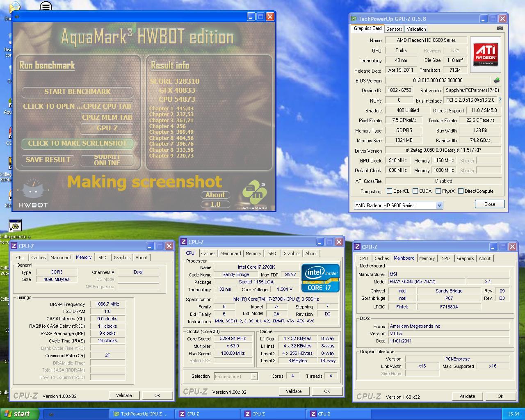The width and height of the screenshot is (525, 420).
Task: Click the Windows Start button
Action: 20,414
